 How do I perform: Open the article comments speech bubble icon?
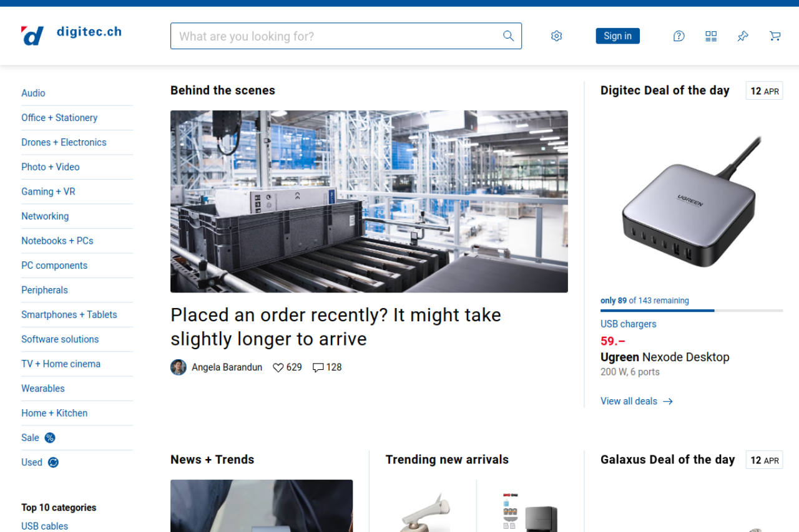pos(318,368)
